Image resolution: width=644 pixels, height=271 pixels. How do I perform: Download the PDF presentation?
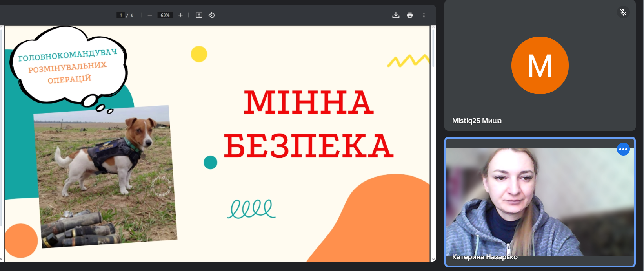pyautogui.click(x=396, y=15)
